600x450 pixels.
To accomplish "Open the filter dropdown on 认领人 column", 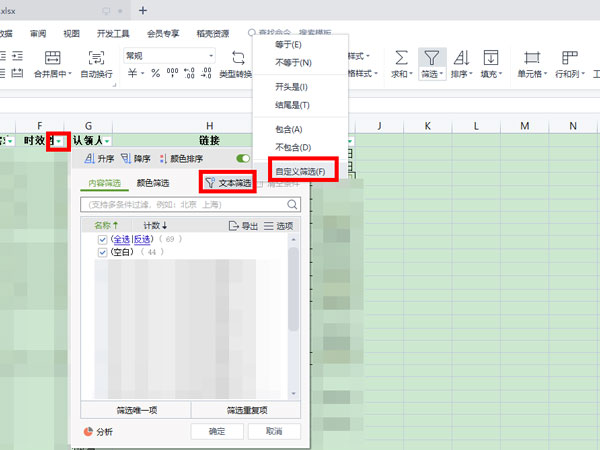I will 106,141.
